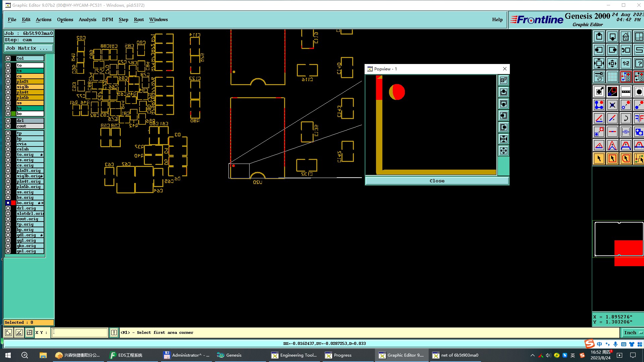
Task: Open the Job Matrix selector
Action: [29, 48]
